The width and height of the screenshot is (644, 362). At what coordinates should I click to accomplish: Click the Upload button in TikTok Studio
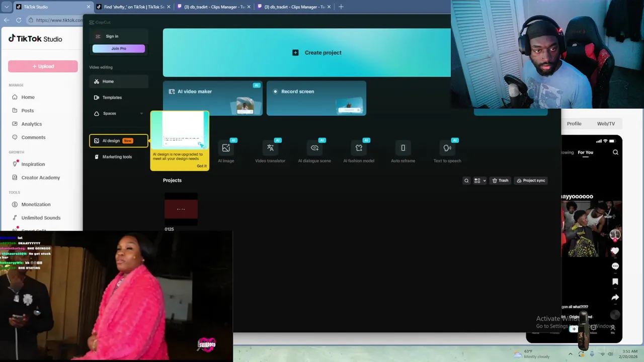click(43, 66)
